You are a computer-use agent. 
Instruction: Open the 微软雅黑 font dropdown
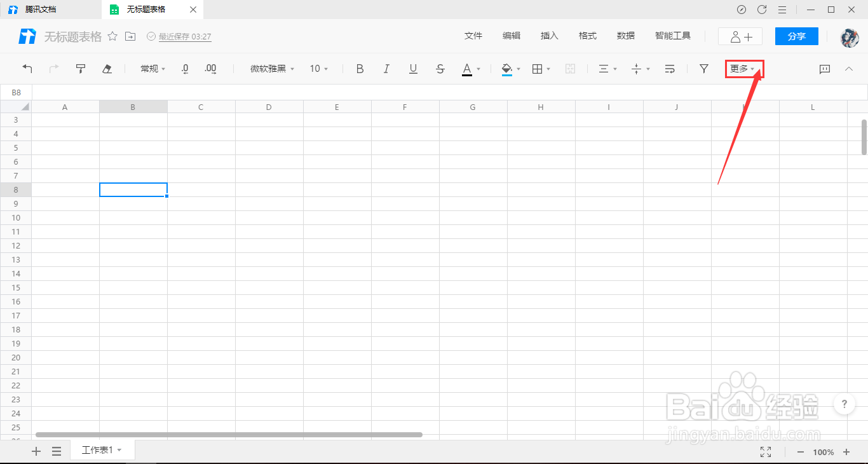point(272,69)
